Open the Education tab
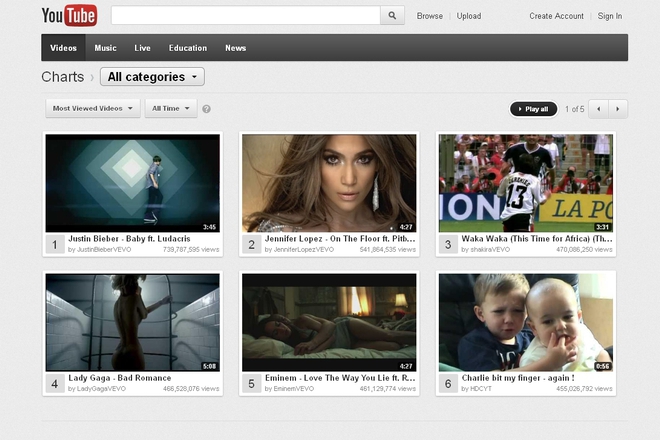The image size is (660, 440). pyautogui.click(x=188, y=48)
